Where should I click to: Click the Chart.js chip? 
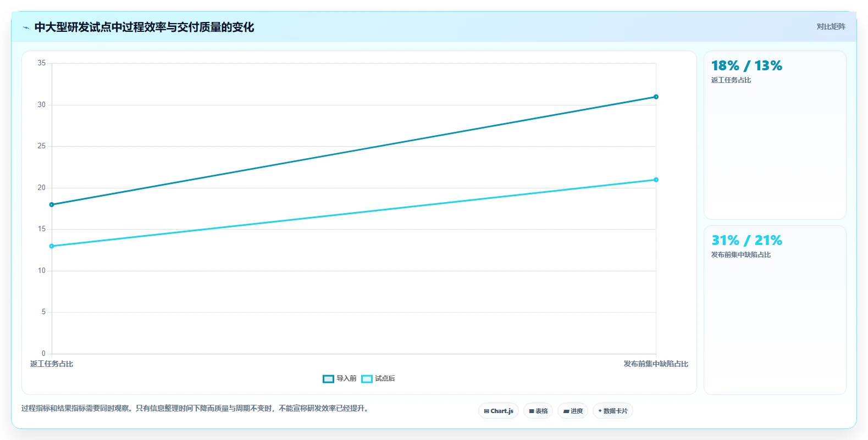499,411
